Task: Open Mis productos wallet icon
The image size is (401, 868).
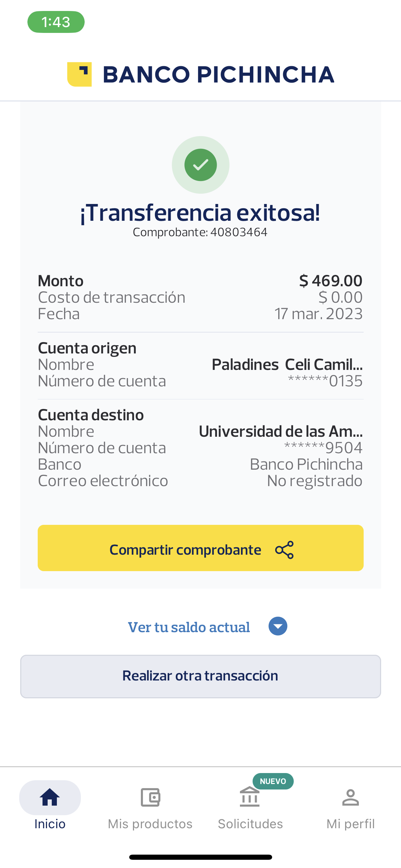Action: coord(150,797)
